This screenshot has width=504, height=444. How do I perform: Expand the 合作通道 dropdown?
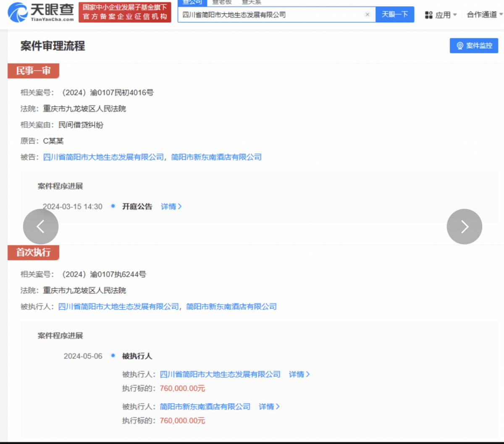(484, 15)
